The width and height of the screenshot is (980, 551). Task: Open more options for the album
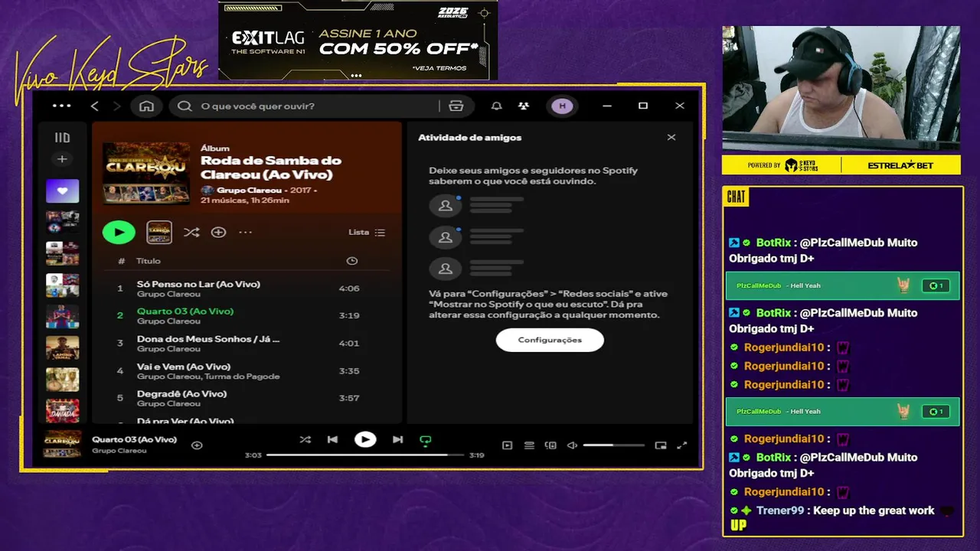pos(245,232)
